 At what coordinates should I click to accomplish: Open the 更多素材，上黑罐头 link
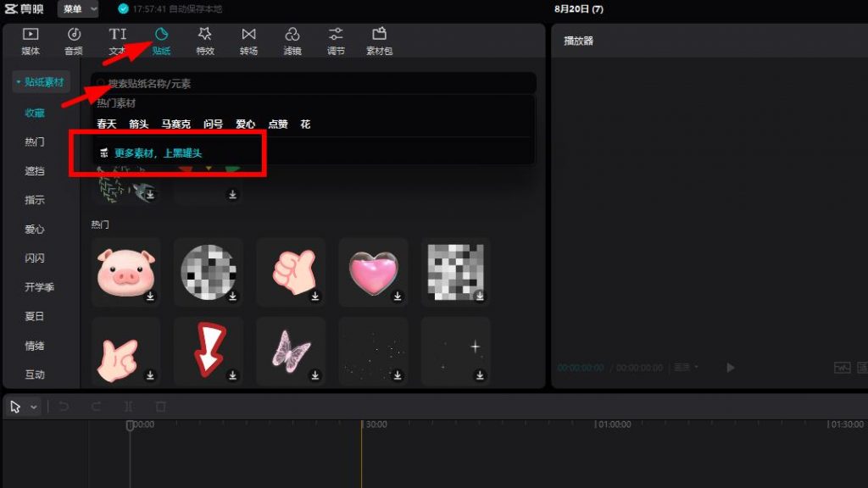coord(158,153)
